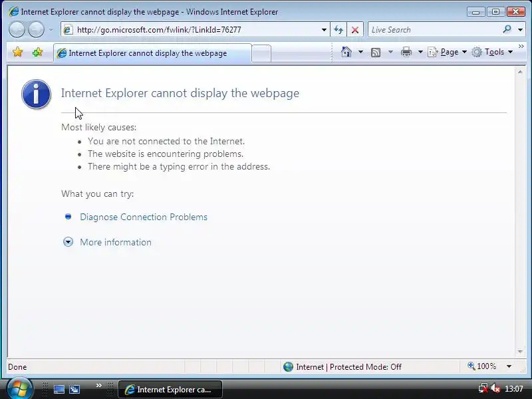This screenshot has height=399, width=532.
Task: Click the Internet Explorer title bar icon
Action: pos(14,11)
